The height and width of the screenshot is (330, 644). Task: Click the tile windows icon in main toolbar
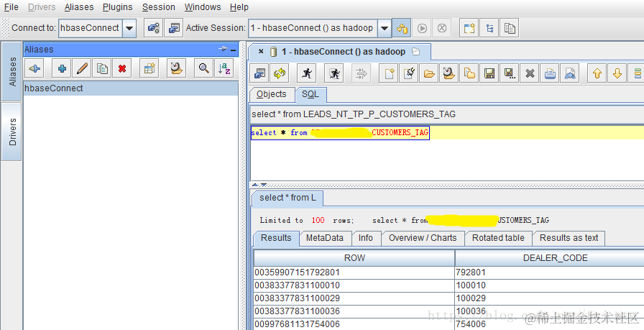tap(510, 28)
